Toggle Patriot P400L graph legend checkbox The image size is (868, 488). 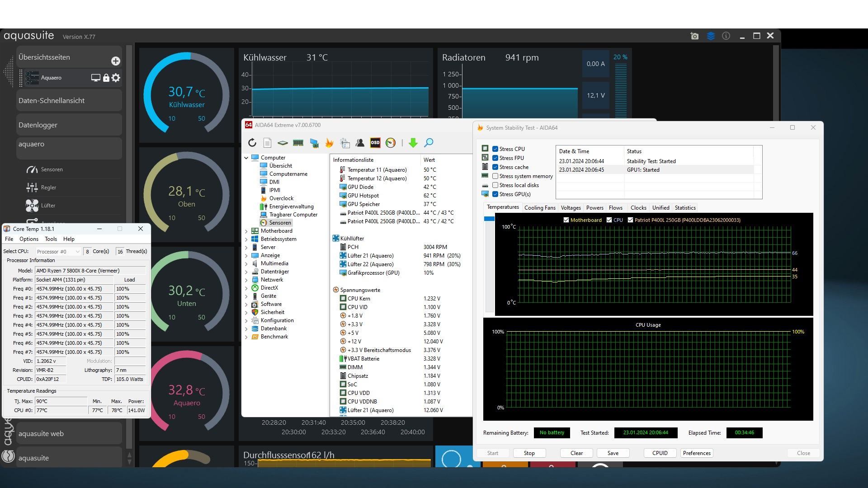coord(630,220)
